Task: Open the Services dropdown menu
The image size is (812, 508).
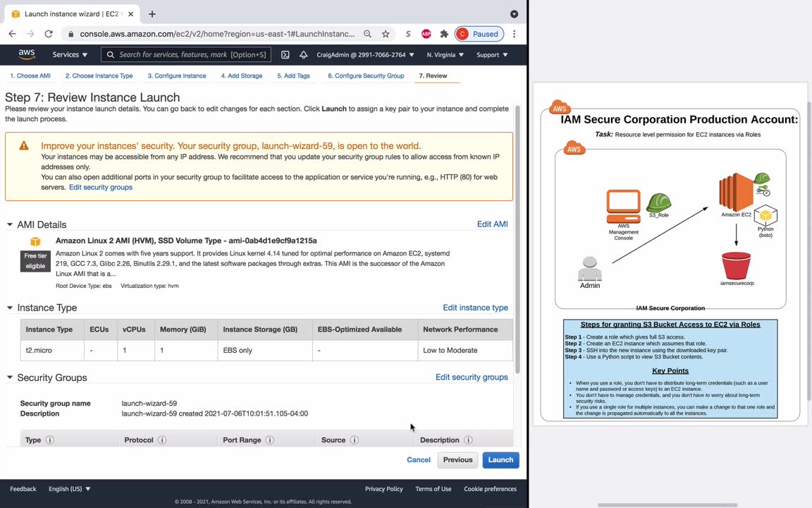Action: coord(70,54)
